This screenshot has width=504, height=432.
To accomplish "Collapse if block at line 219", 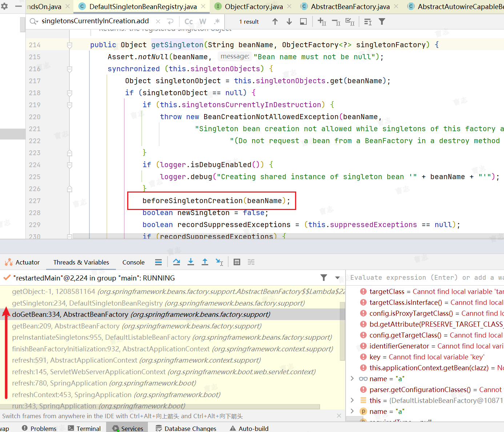I will pyautogui.click(x=69, y=105).
